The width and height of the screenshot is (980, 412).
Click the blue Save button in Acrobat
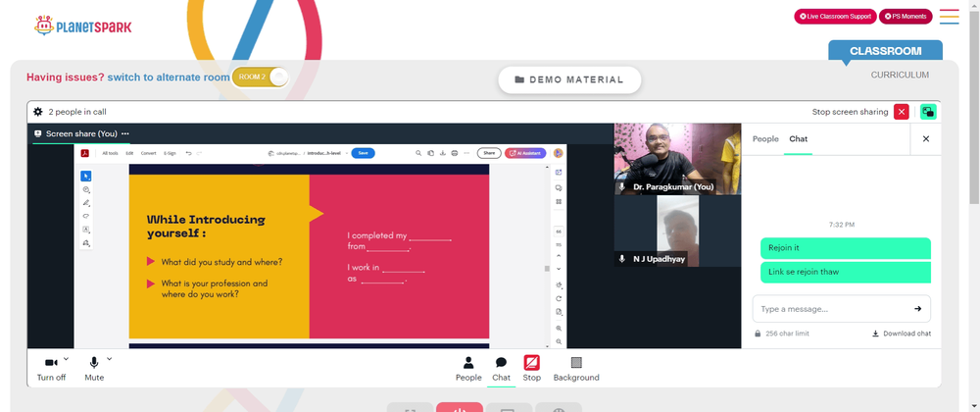click(364, 153)
